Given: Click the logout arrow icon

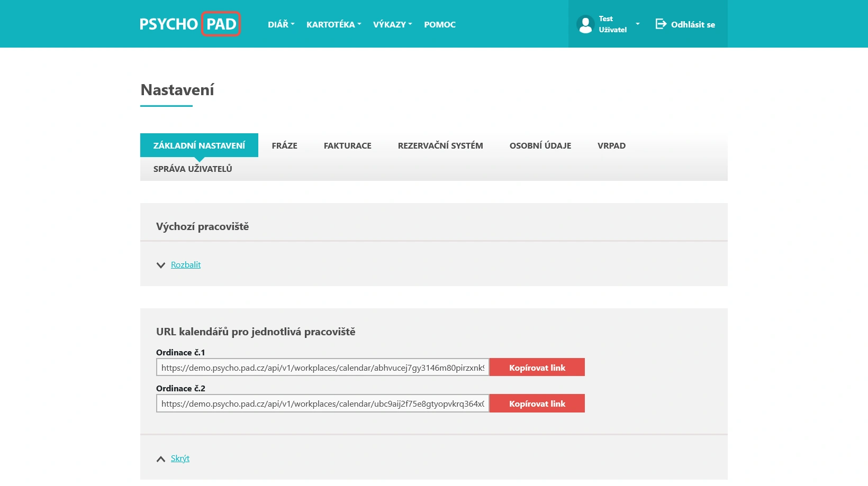Looking at the screenshot, I should [x=661, y=24].
